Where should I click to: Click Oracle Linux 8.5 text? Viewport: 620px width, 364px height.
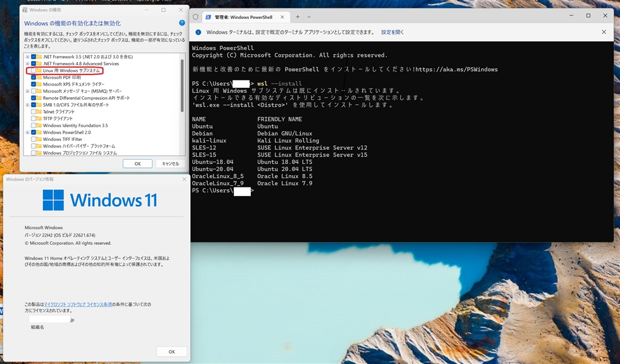coord(285,176)
